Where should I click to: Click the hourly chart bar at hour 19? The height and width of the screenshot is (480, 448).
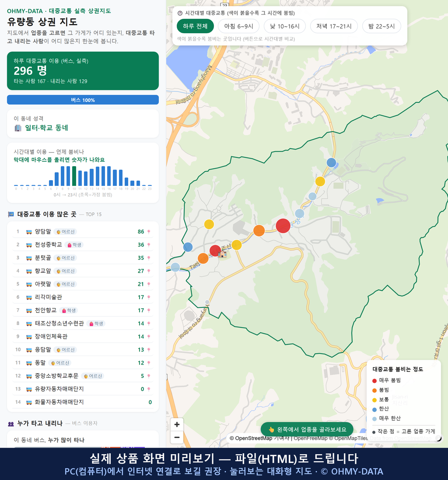click(126, 181)
